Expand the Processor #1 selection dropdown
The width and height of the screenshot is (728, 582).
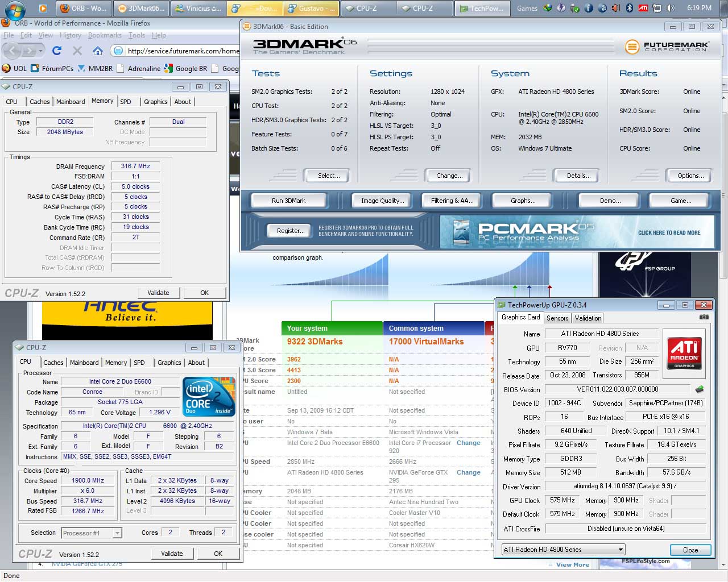(117, 533)
